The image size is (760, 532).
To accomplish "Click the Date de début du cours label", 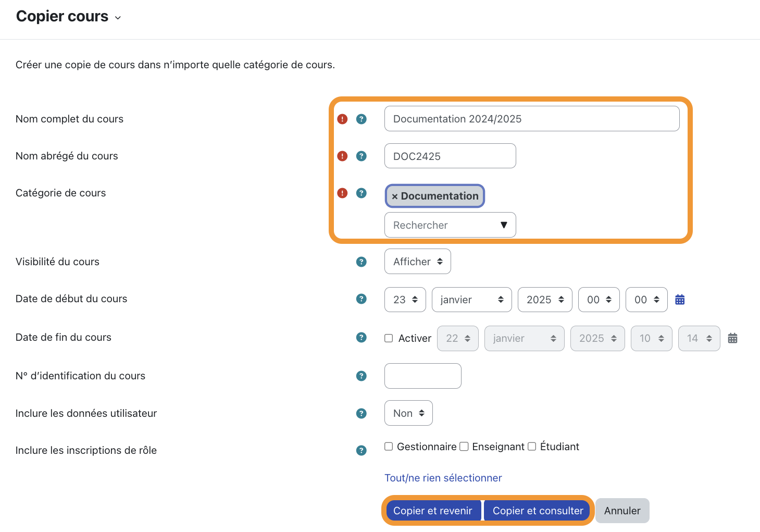I will [x=71, y=299].
